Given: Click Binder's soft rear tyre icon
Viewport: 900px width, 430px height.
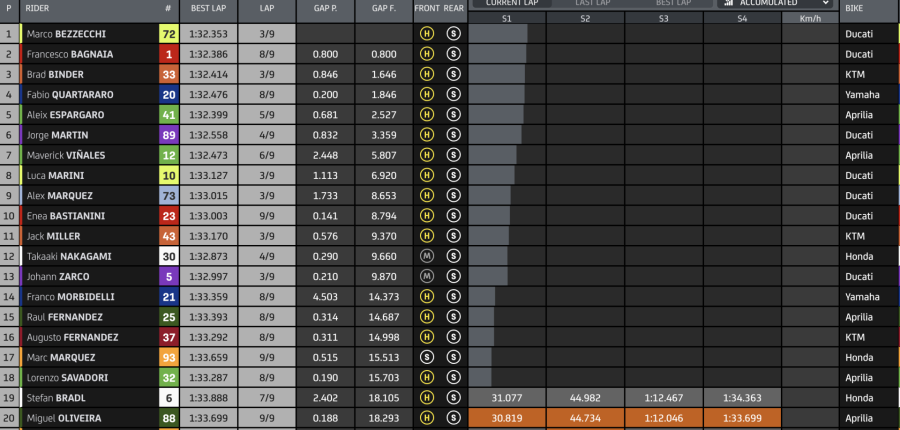Looking at the screenshot, I should point(453,74).
